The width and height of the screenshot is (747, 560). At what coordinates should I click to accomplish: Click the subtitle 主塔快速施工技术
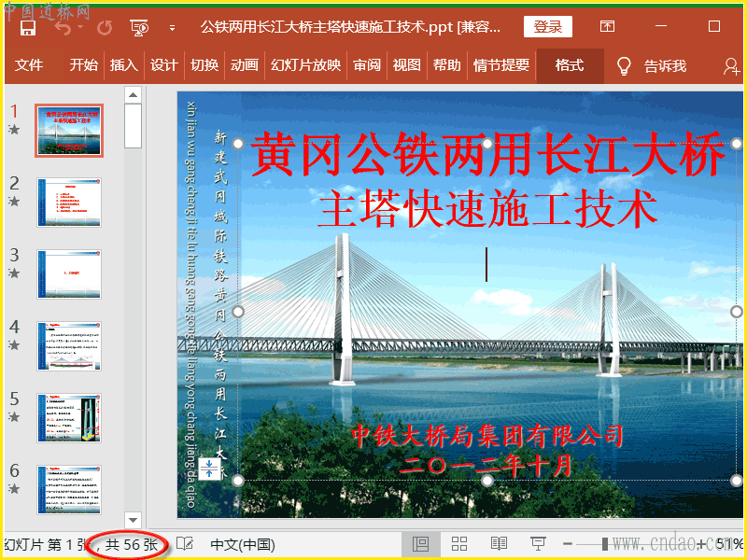click(487, 209)
